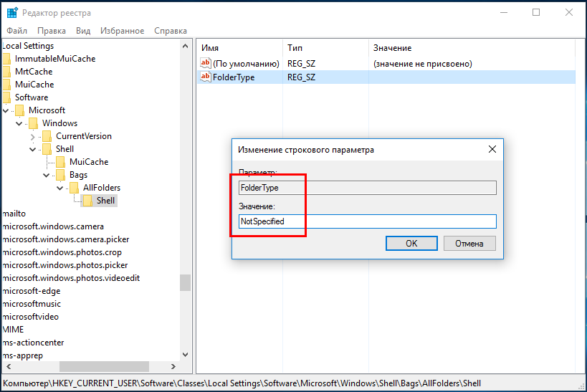Viewport: 587px width, 392px height.
Task: Select the microsoft.windows.photos.videoedit key
Action: (71, 278)
